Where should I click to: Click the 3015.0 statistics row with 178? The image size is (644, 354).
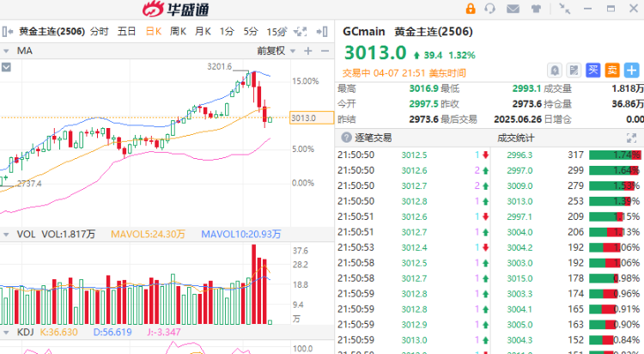[568, 278]
